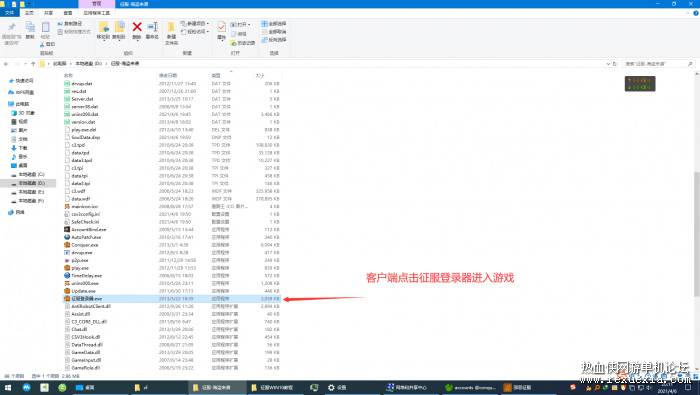Viewport: 700px width, 395px height.
Task: Click the Select all button in ribbon
Action: (274, 24)
